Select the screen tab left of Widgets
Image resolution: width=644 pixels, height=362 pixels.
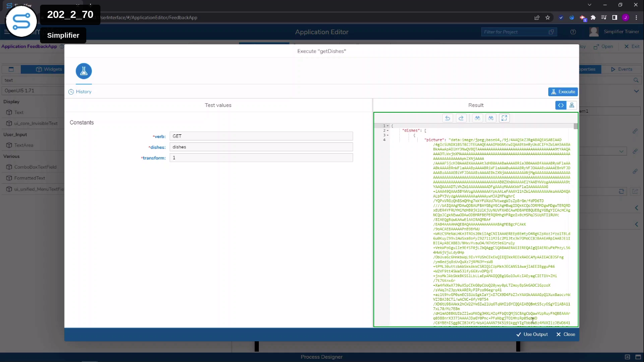(x=11, y=69)
